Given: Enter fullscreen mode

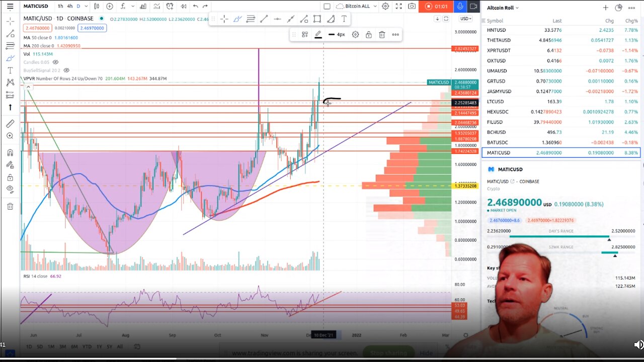Looking at the screenshot, I should [399, 6].
